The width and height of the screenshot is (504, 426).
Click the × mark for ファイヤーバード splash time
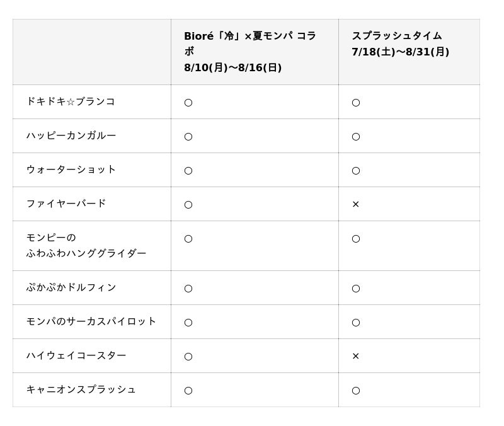355,204
